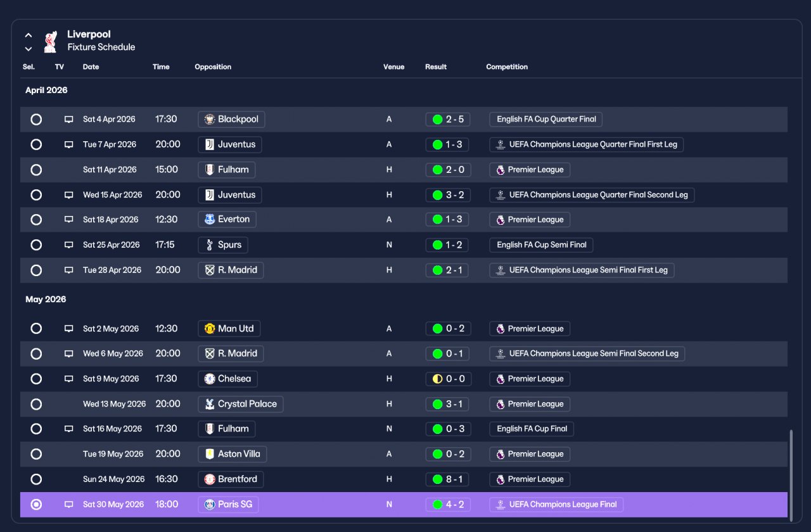Click the TV icon on the Paris SG row
Image resolution: width=811 pixels, height=532 pixels.
click(x=69, y=505)
